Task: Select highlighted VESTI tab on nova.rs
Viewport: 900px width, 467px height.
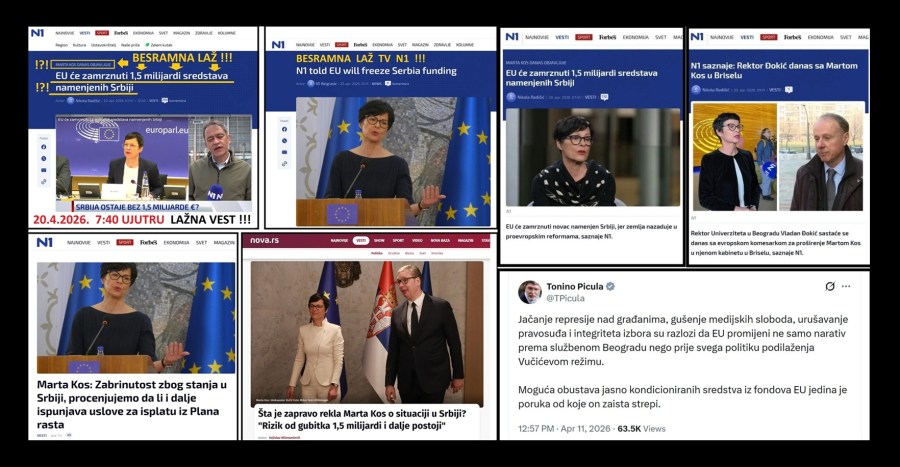Action: point(360,240)
